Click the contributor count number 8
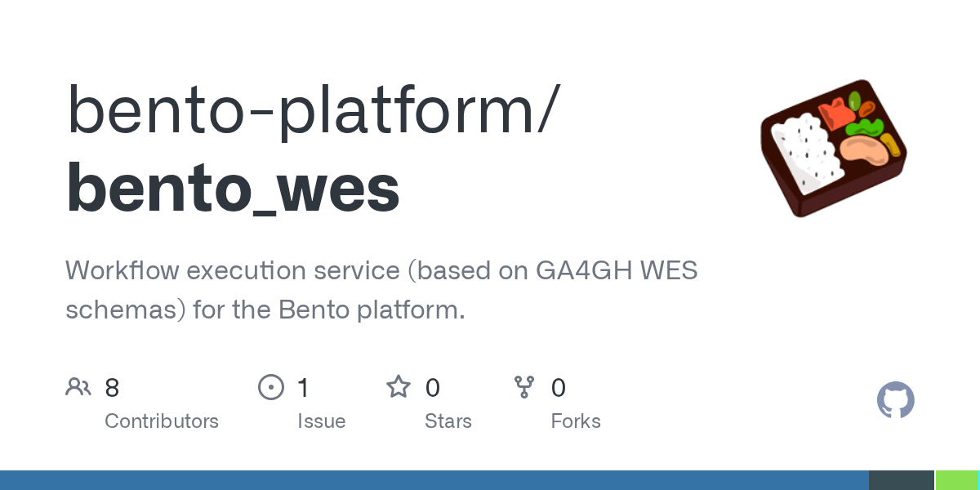Viewport: 980px width, 490px height. [x=112, y=387]
